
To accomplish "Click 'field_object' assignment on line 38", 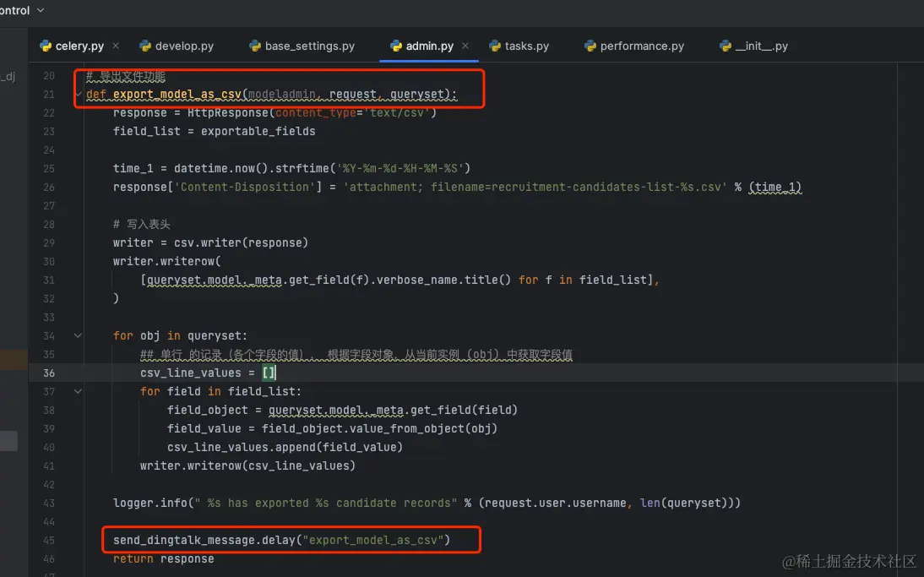I will click(x=208, y=411).
